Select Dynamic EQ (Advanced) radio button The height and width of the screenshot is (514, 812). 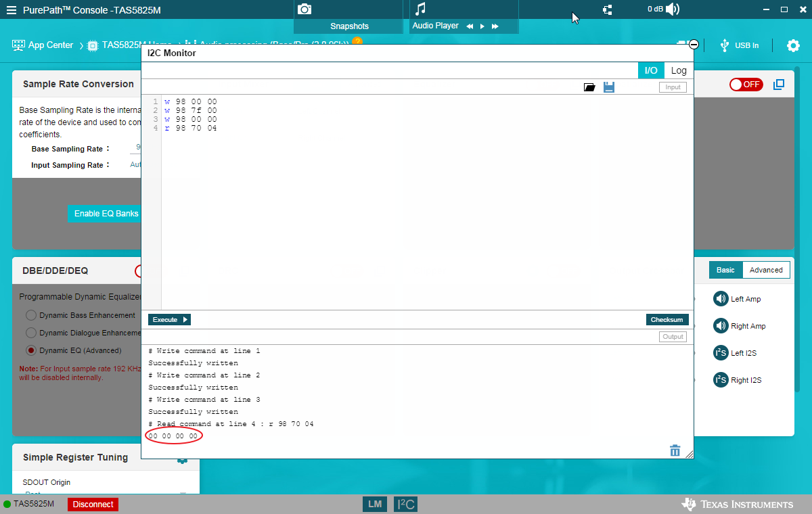pos(31,350)
